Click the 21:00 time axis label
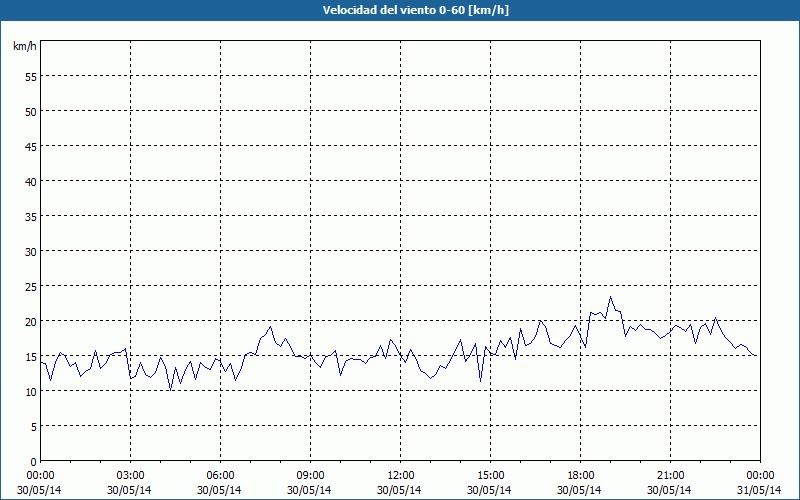 tap(670, 476)
